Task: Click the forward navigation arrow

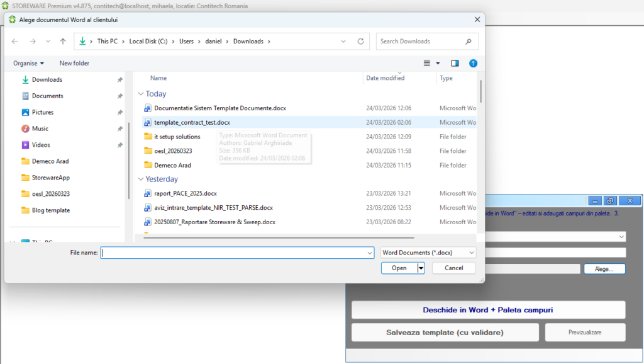Action: click(33, 41)
